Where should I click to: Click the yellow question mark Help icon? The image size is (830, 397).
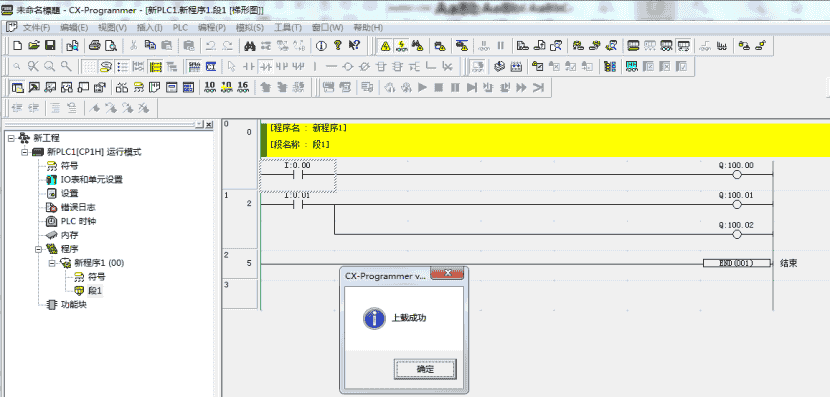[x=338, y=46]
